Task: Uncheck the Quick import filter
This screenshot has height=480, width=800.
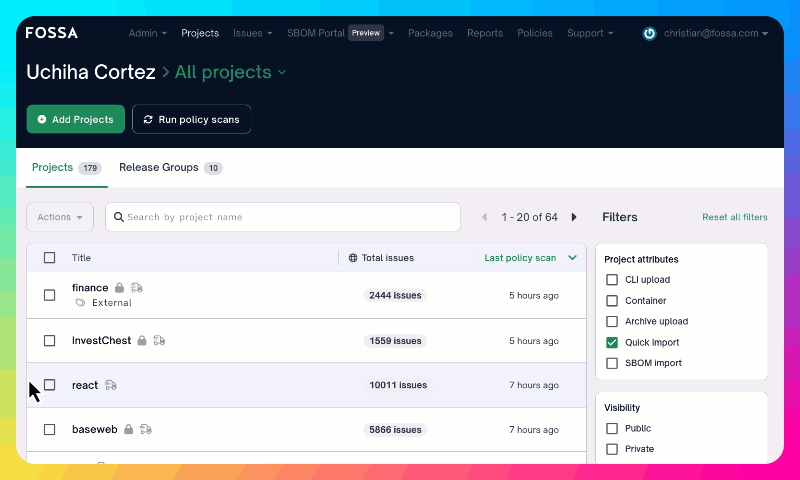Action: (x=612, y=342)
